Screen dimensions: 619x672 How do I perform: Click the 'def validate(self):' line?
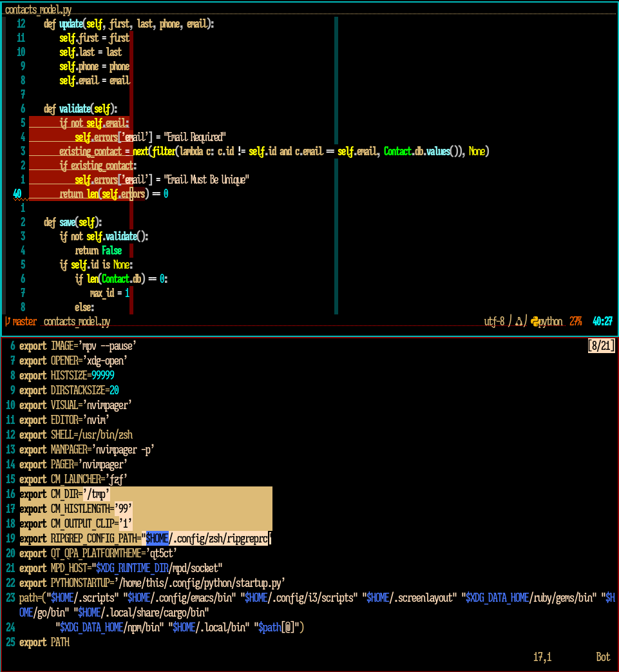click(x=81, y=109)
